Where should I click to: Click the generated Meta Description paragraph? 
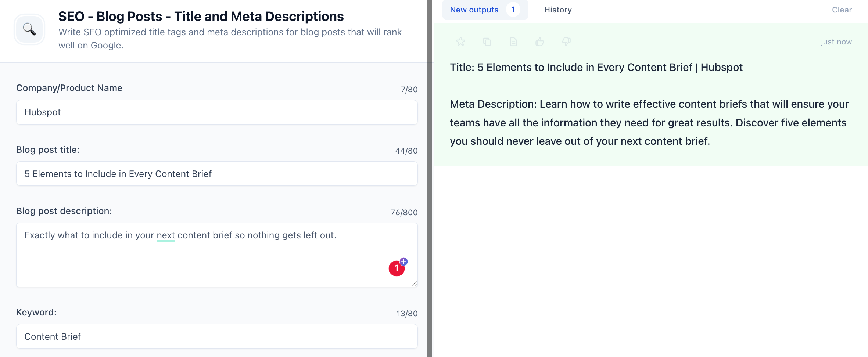[649, 123]
